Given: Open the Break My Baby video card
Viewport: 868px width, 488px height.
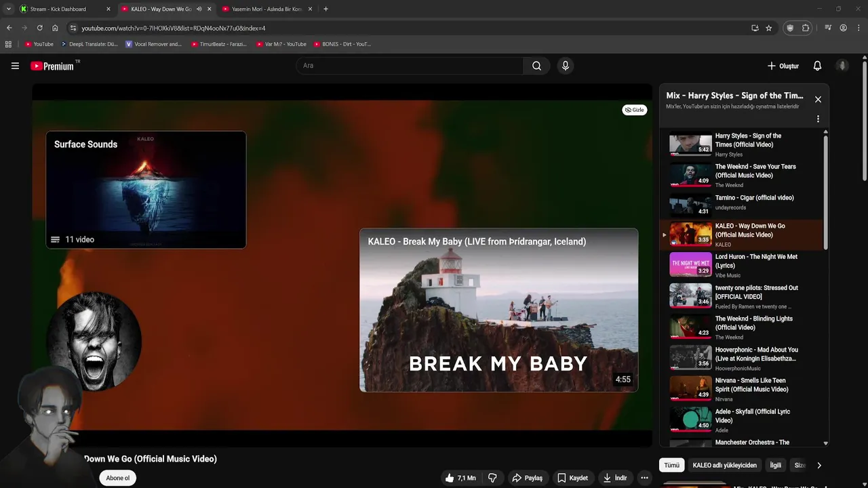Looking at the screenshot, I should (498, 310).
